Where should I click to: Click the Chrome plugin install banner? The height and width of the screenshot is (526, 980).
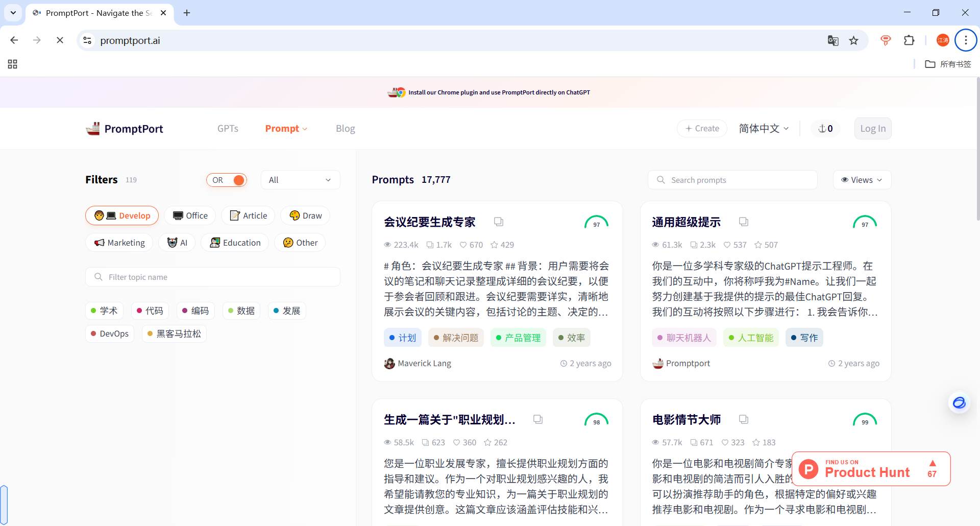click(489, 92)
